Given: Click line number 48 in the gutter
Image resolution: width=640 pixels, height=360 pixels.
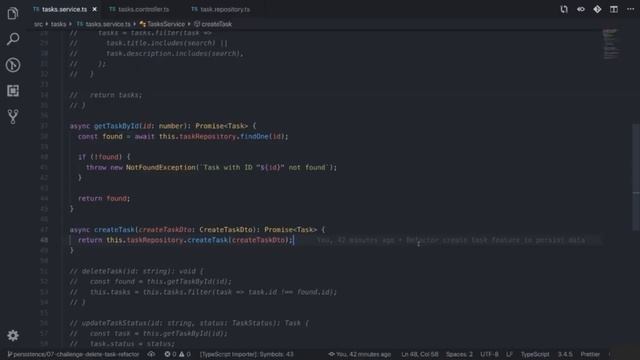Looking at the screenshot, I should coord(44,240).
